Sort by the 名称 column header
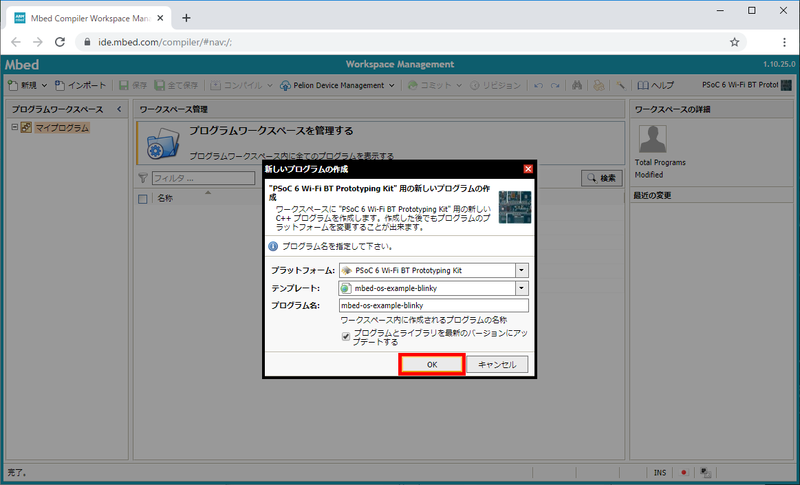Image resolution: width=800 pixels, height=485 pixels. pos(165,198)
